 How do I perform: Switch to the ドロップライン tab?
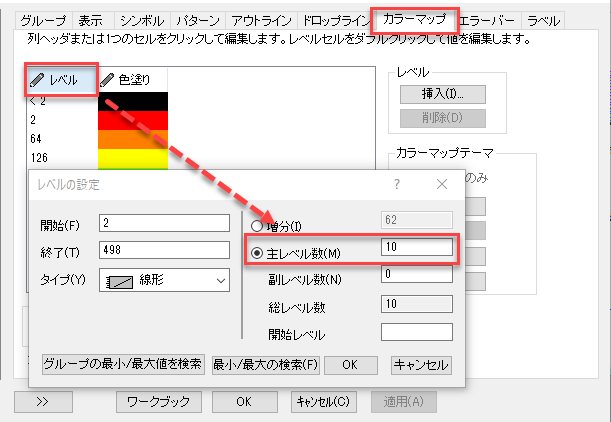[335, 20]
